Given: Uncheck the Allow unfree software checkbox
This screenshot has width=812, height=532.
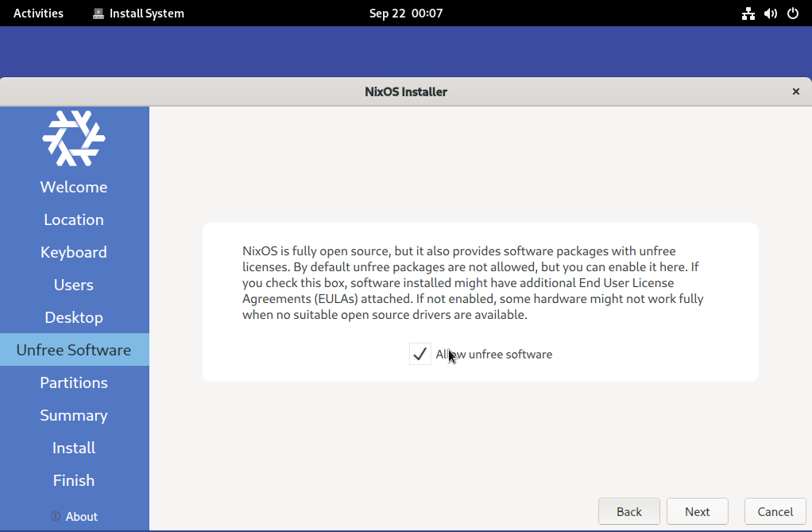Looking at the screenshot, I should pos(420,355).
